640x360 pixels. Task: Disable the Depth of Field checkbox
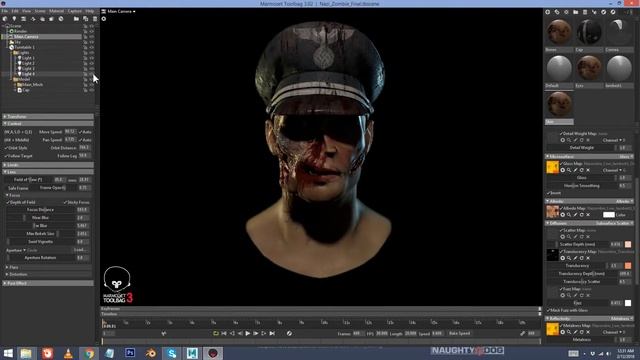point(21,202)
